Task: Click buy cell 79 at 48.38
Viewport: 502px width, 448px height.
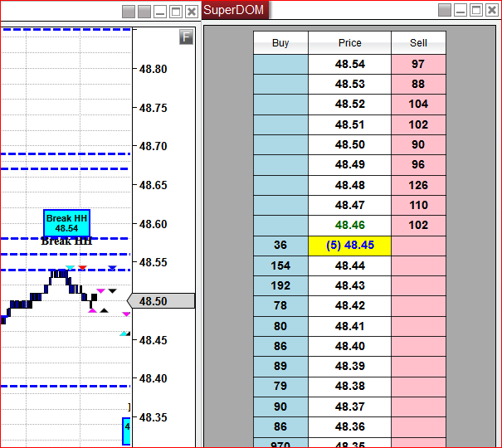Action: [280, 387]
